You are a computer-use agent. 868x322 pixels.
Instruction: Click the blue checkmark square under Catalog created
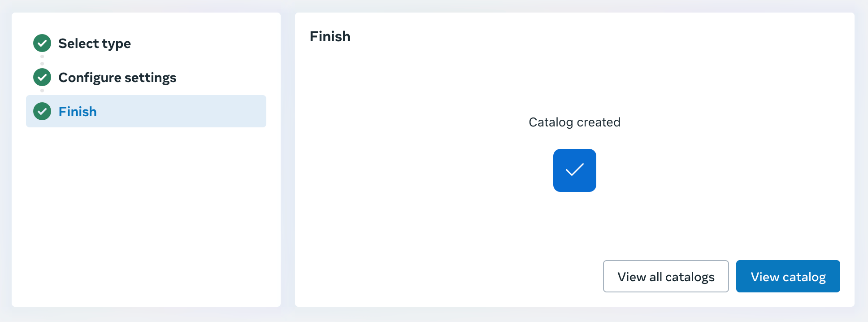click(574, 170)
